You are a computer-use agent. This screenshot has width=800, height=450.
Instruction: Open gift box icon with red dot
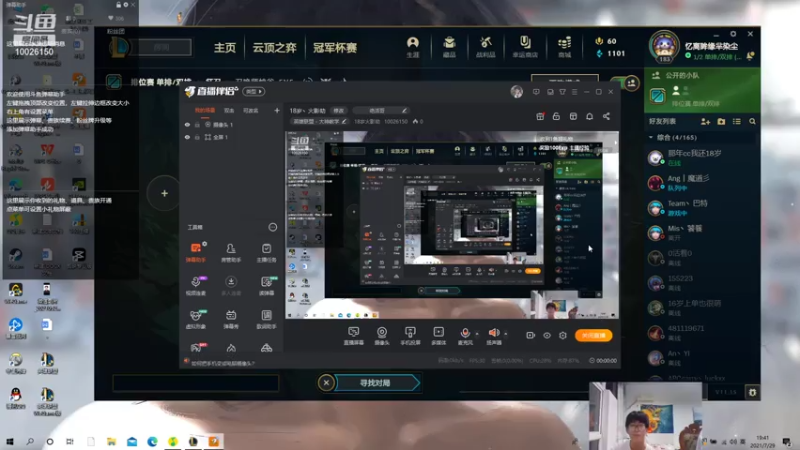pyautogui.click(x=540, y=116)
